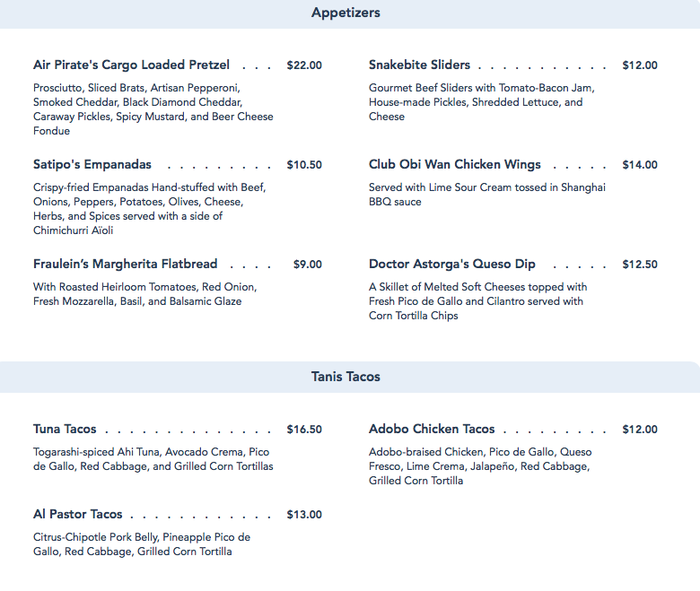
Task: Select Snakebite Sliders item title
Action: pyautogui.click(x=419, y=65)
